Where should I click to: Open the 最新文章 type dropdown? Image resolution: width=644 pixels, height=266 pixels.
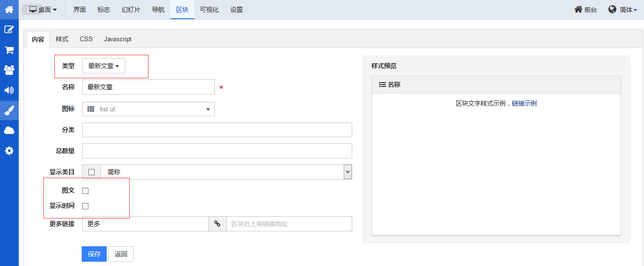[x=104, y=66]
